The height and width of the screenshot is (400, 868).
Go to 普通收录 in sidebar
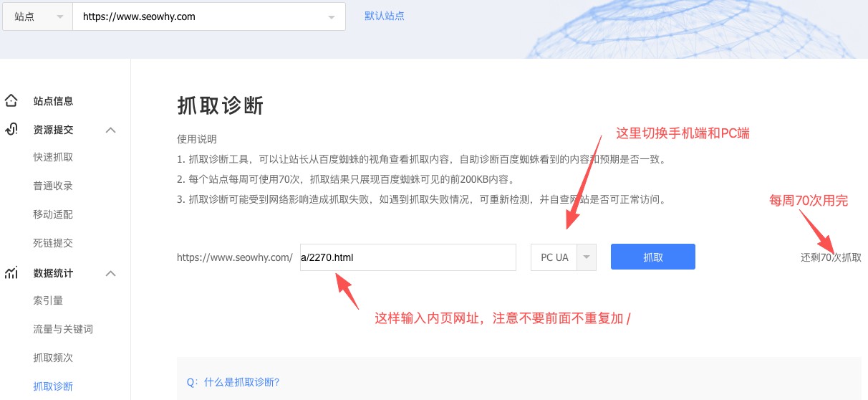click(x=53, y=186)
